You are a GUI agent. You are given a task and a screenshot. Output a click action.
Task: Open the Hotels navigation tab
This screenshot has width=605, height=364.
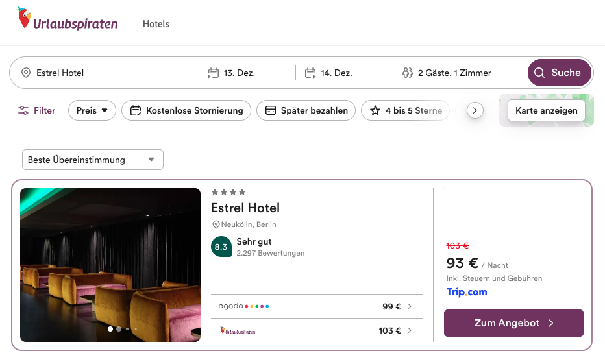pyautogui.click(x=156, y=24)
